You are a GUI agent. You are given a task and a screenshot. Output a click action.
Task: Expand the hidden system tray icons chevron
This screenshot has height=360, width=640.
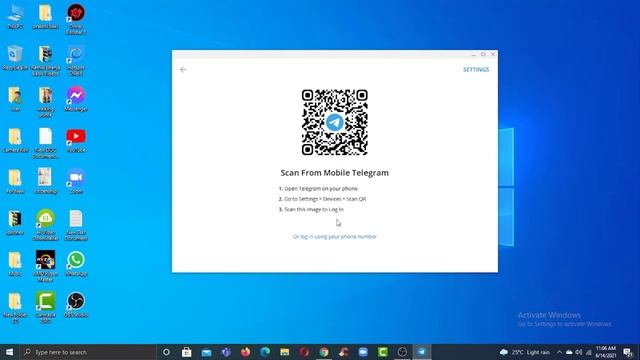pos(559,352)
